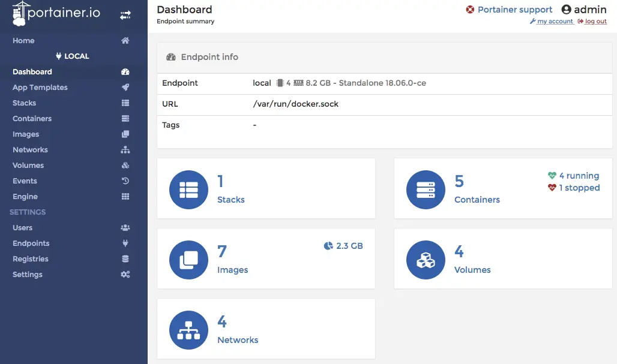
Task: Click the Images clone icon in sidebar
Action: click(x=125, y=134)
